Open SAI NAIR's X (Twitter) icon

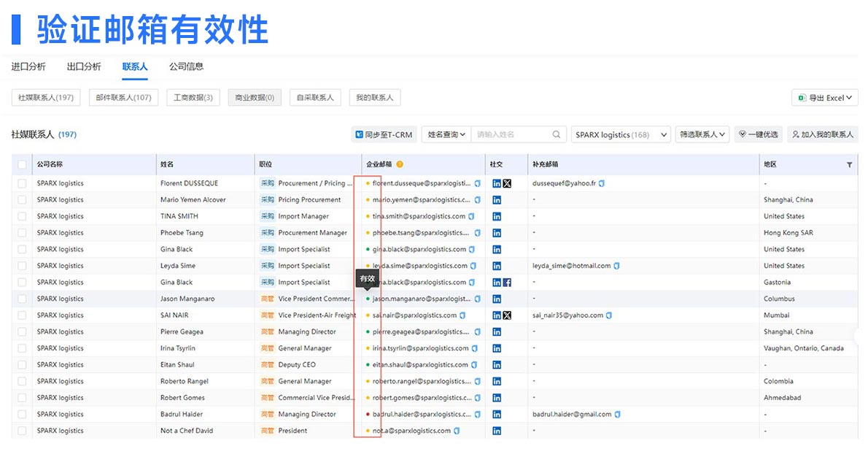pos(507,315)
